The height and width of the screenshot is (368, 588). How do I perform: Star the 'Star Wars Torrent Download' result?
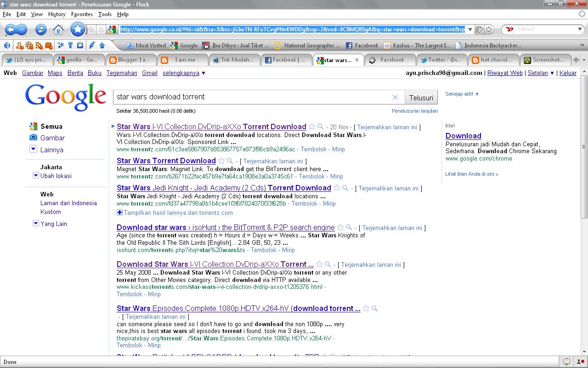click(221, 161)
